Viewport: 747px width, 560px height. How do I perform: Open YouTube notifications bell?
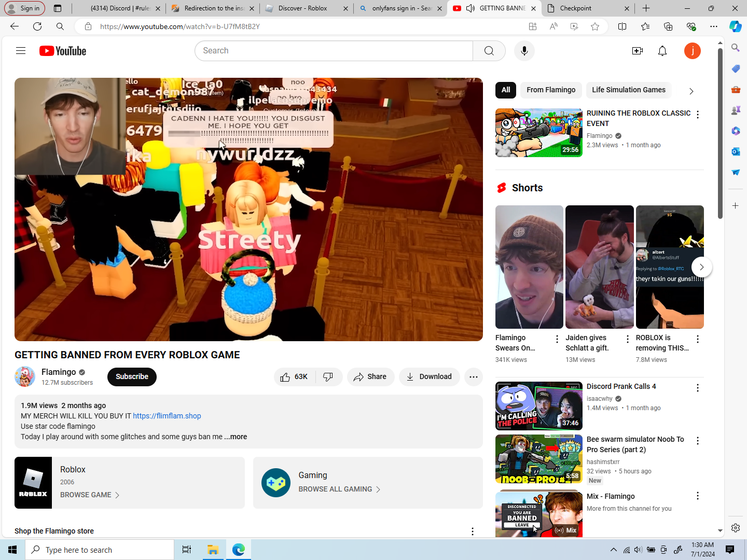pos(662,51)
